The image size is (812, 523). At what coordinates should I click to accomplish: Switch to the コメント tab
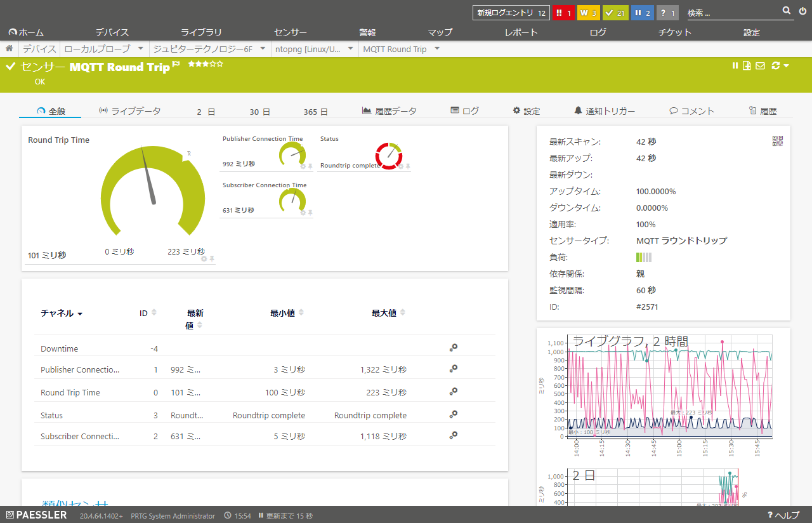click(x=692, y=111)
